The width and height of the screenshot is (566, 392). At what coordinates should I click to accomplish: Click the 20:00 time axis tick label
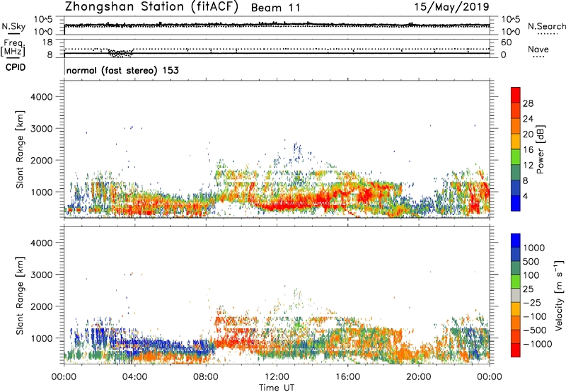point(419,377)
